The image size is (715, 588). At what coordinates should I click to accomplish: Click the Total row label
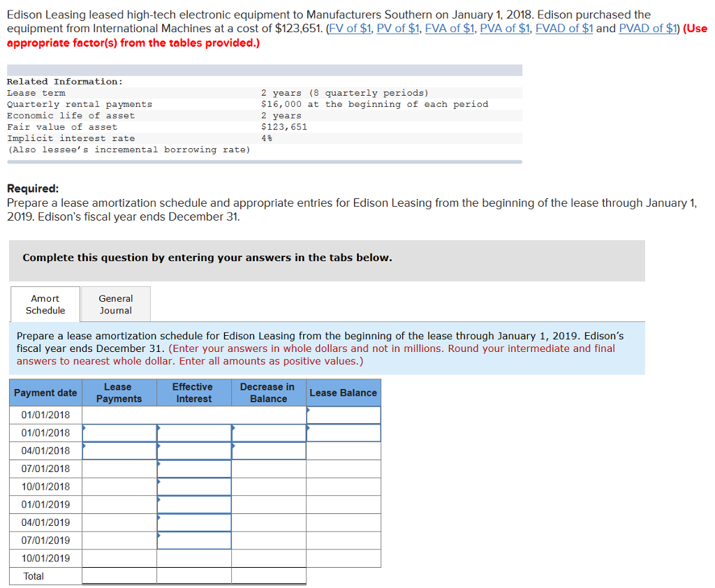(x=34, y=576)
